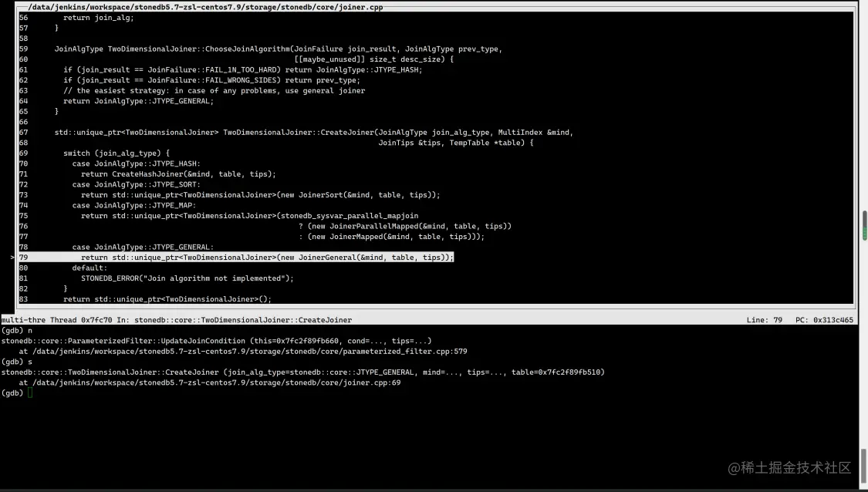Click the CreateJoiner frame output with join_alg_type=JTYPE_GENERAL
The height and width of the screenshot is (492, 868).
pos(302,372)
